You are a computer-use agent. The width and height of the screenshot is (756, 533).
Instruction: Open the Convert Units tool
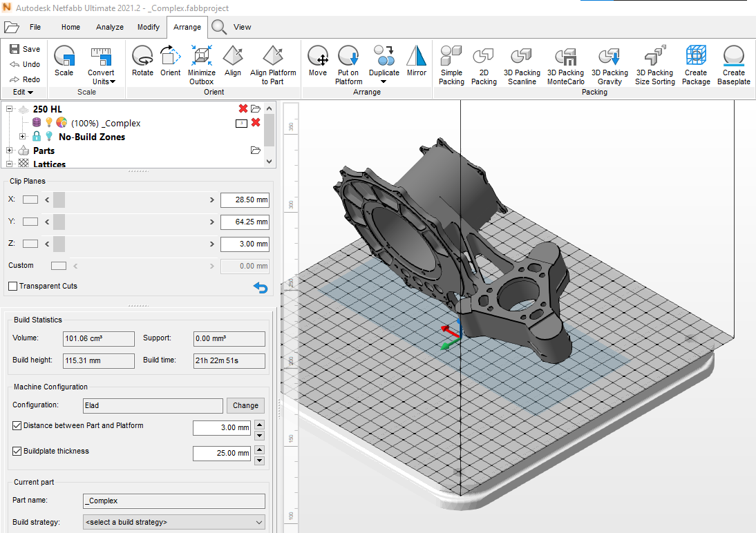coord(101,66)
